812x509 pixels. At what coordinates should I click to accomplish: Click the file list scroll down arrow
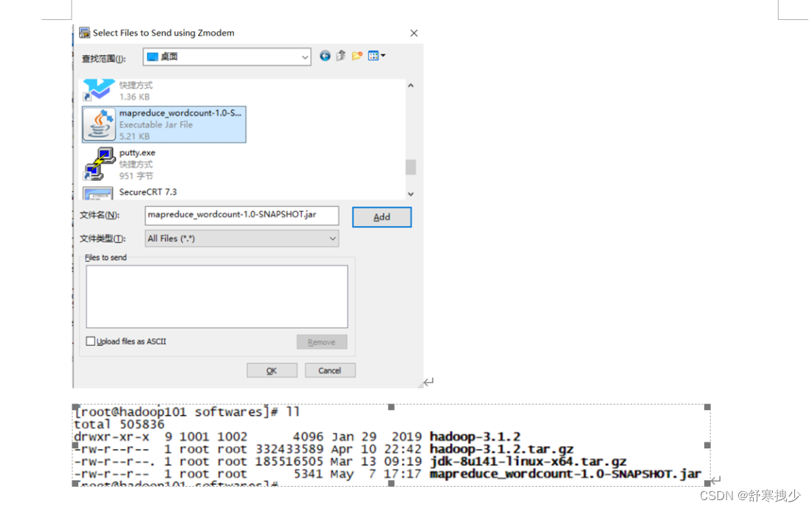click(x=410, y=194)
